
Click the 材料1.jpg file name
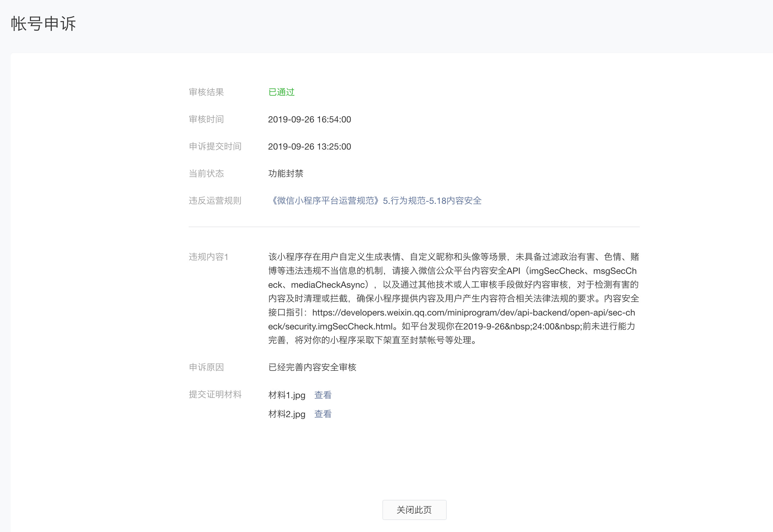(287, 395)
